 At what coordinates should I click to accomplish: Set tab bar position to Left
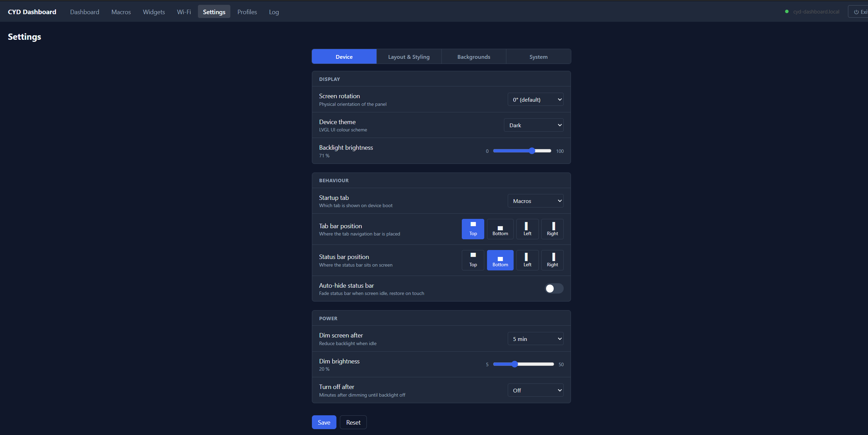tap(527, 229)
